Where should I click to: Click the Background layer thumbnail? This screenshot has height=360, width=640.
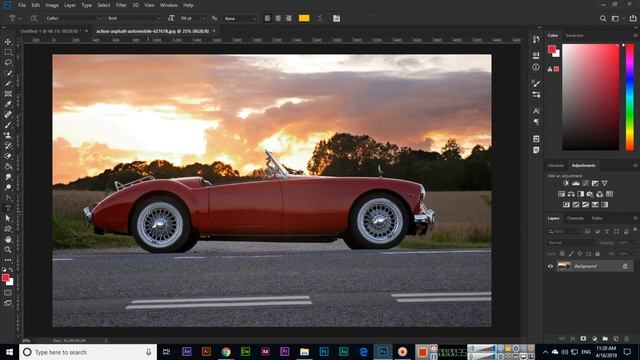tap(564, 266)
